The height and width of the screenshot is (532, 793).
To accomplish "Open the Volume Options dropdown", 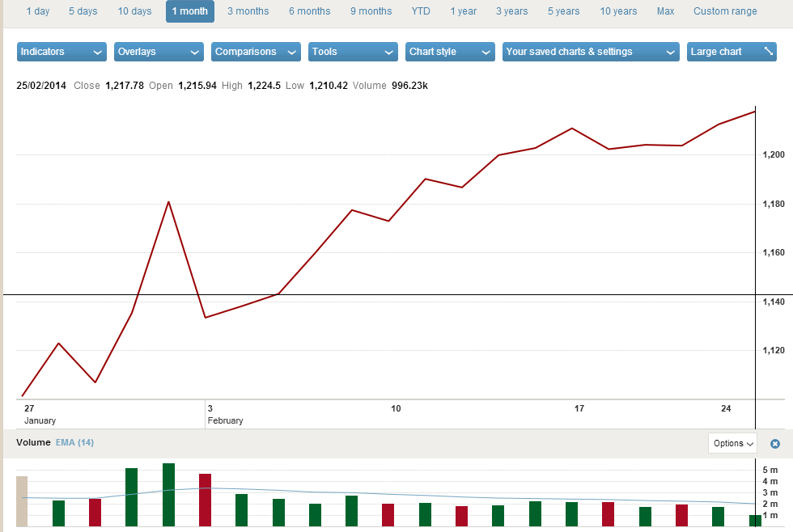I will click(732, 443).
